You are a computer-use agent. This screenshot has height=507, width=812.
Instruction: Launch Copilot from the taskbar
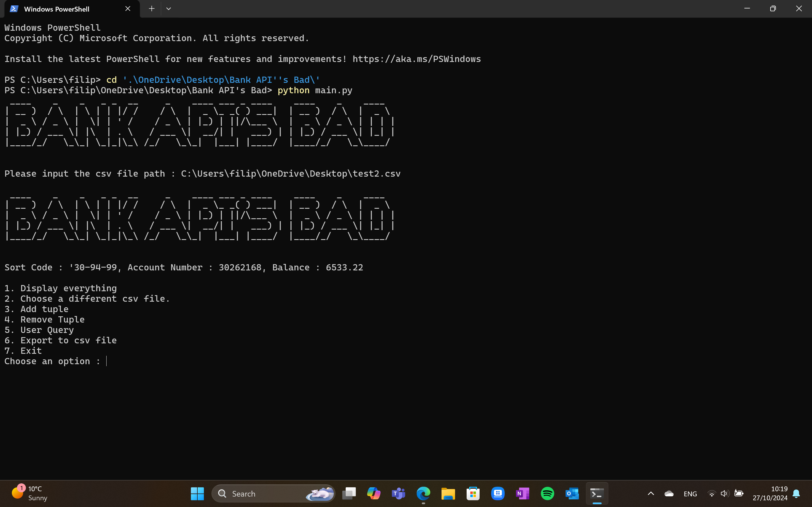coord(374,493)
